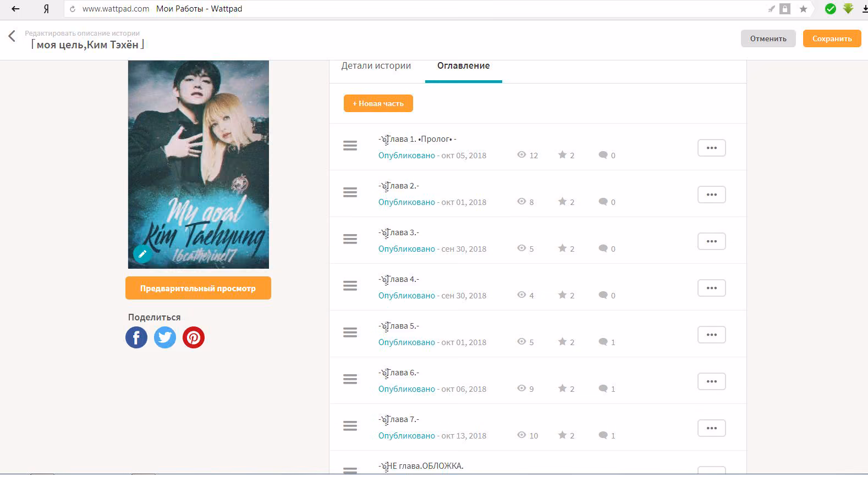The height and width of the screenshot is (477, 868).
Task: Click the Опубликовано status for Глава 1
Action: [406, 156]
